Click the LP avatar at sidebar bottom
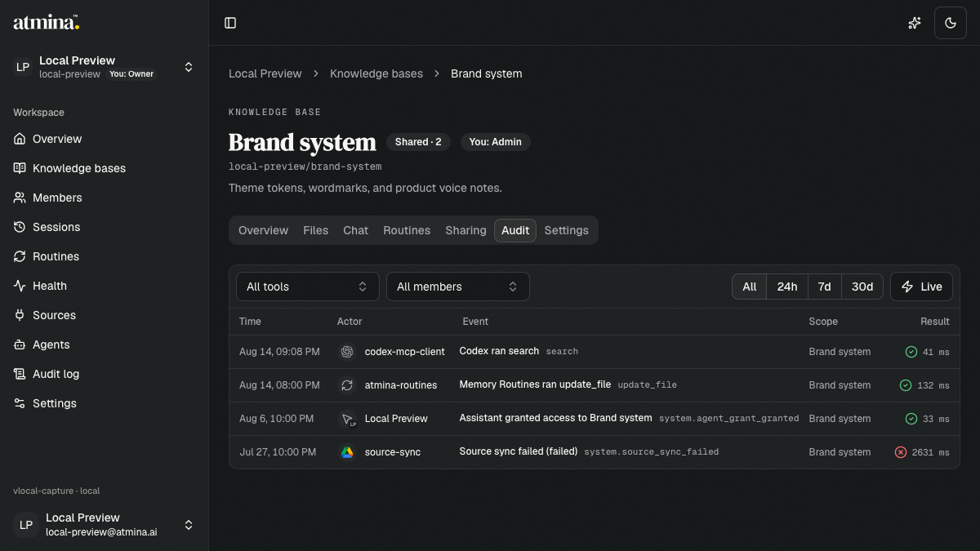Image resolution: width=980 pixels, height=551 pixels. point(26,525)
